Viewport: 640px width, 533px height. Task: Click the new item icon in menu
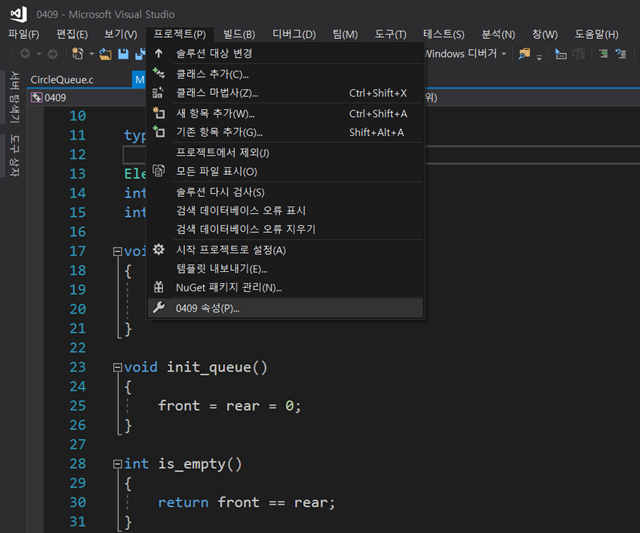click(158, 113)
